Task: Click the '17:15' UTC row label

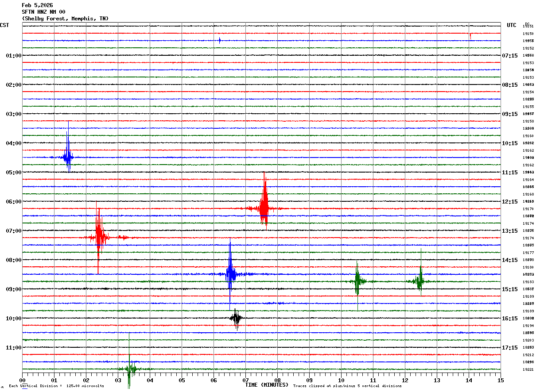Action: [510, 348]
